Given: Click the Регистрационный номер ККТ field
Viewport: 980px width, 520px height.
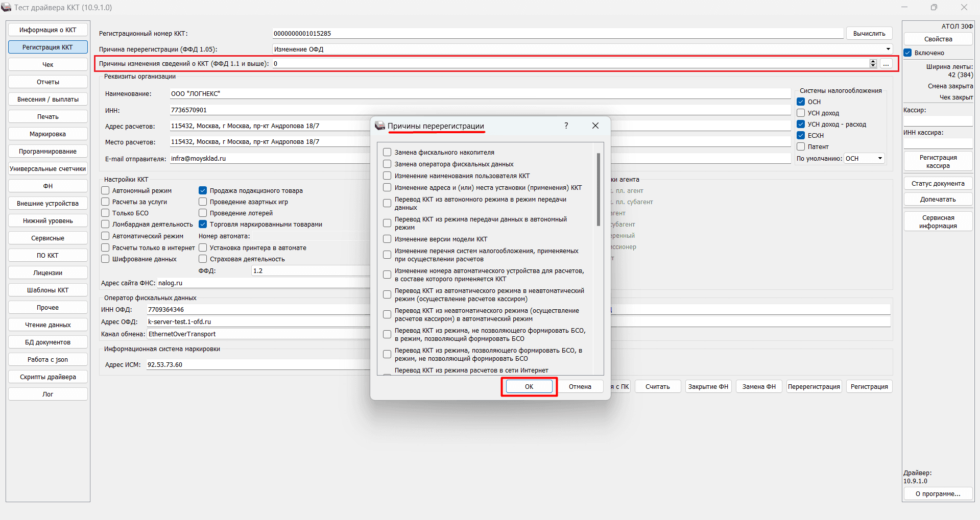Looking at the screenshot, I should (557, 34).
